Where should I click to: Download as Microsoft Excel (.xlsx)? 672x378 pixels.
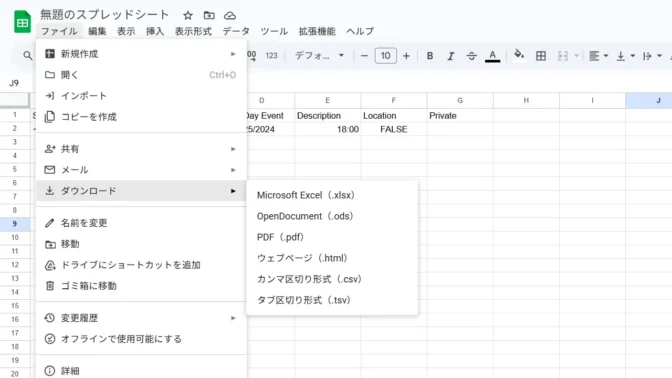coord(332,195)
